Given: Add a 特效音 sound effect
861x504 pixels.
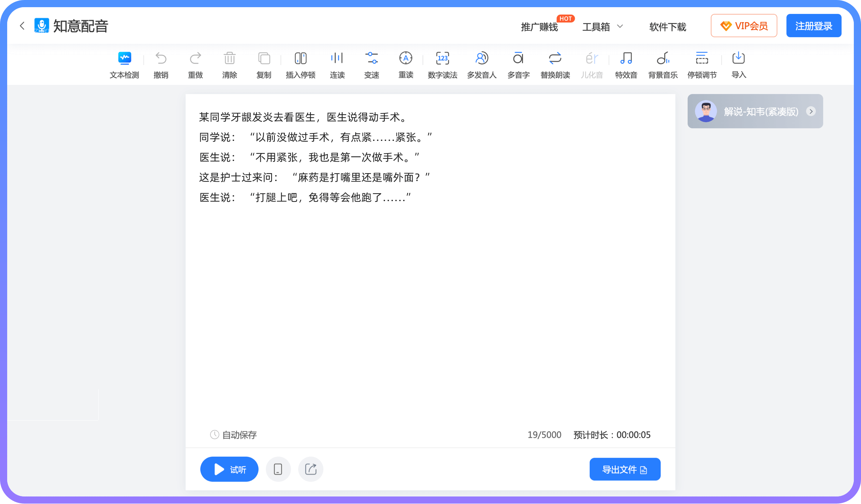Looking at the screenshot, I should click(626, 65).
